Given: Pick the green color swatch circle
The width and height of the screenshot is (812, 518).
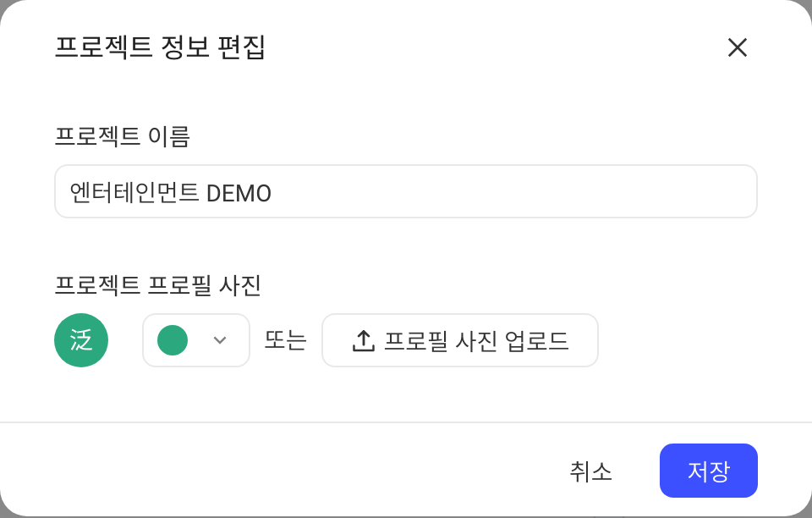Looking at the screenshot, I should click(173, 340).
